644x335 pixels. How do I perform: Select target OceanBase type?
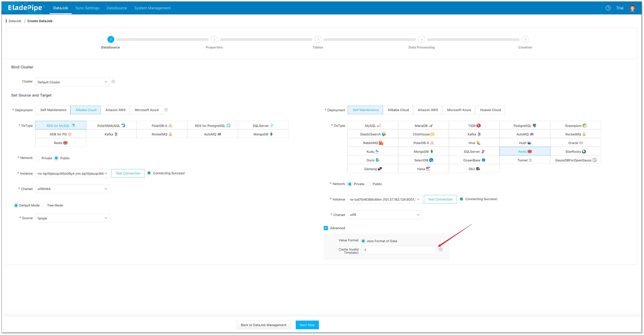coord(474,160)
